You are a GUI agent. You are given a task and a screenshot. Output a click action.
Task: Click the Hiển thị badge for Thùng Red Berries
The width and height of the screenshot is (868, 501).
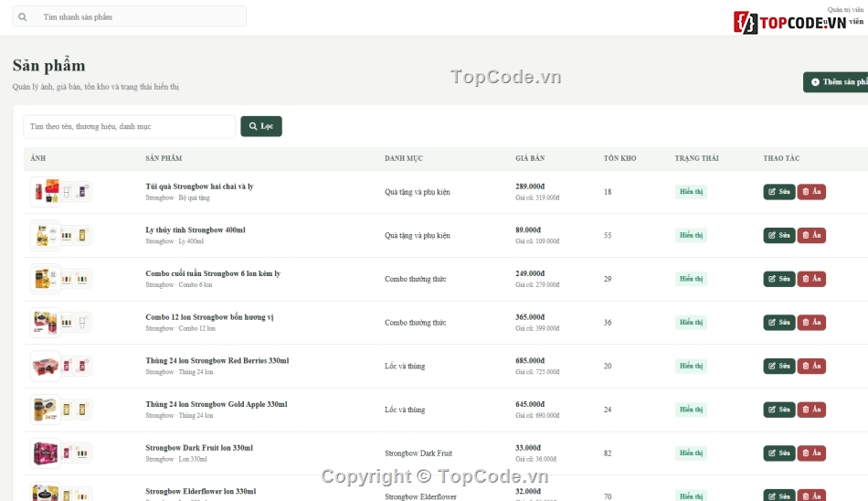coord(691,366)
